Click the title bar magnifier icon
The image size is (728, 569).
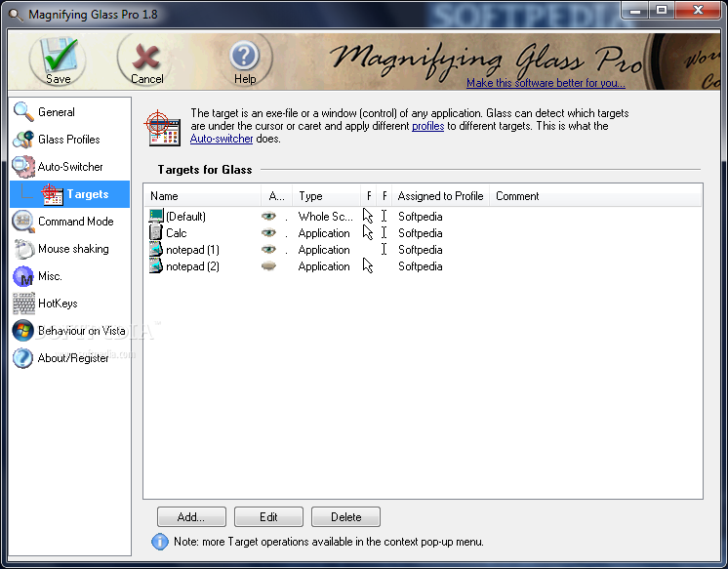[x=16, y=15]
